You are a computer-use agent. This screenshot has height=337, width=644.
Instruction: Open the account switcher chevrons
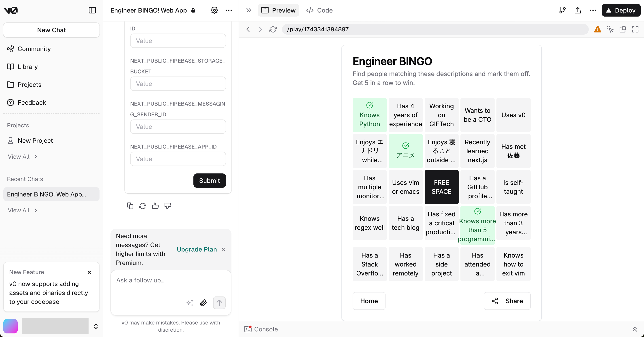tap(96, 326)
